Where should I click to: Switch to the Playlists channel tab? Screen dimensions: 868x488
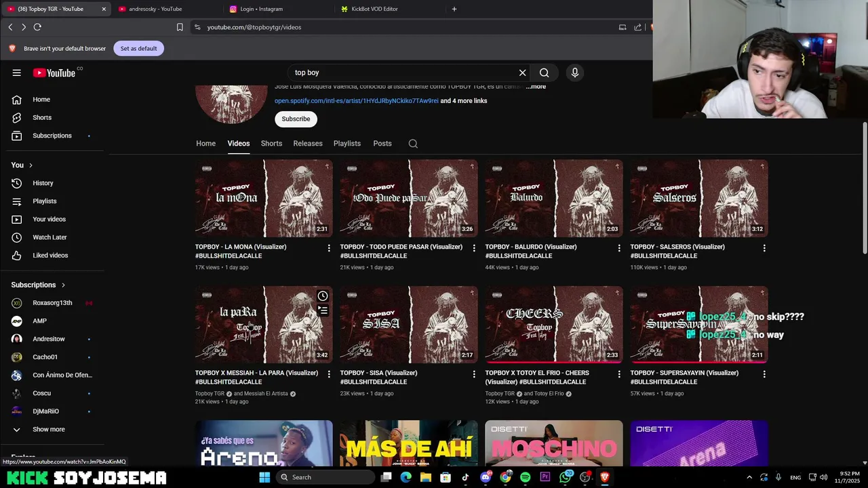[347, 144]
